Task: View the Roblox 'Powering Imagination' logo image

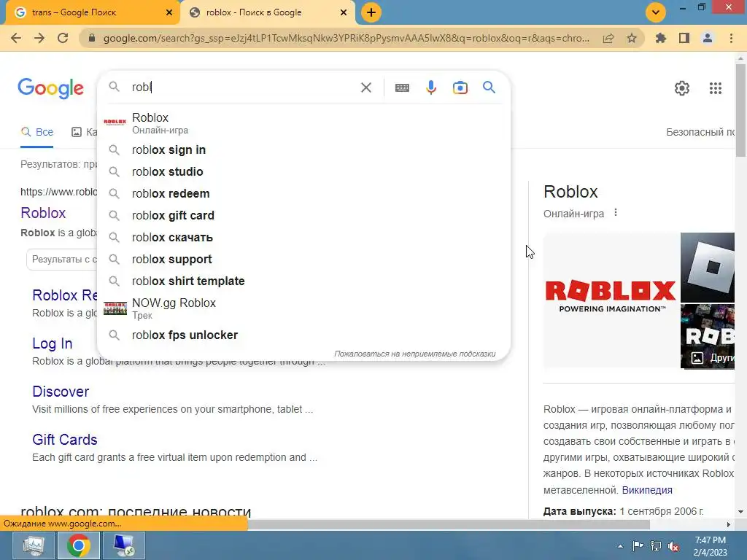Action: click(611, 300)
